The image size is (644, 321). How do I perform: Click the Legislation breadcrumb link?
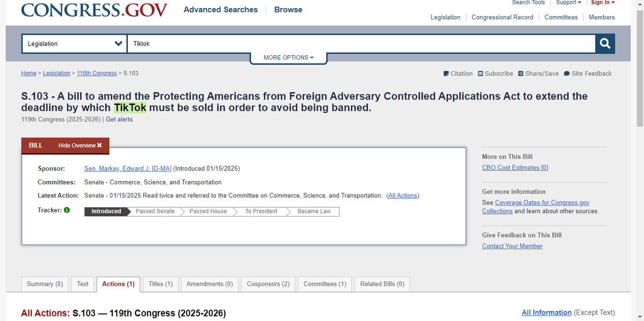tap(56, 73)
